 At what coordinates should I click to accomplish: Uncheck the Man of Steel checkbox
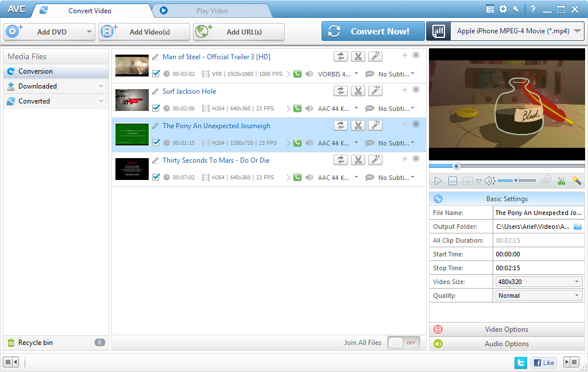[156, 74]
